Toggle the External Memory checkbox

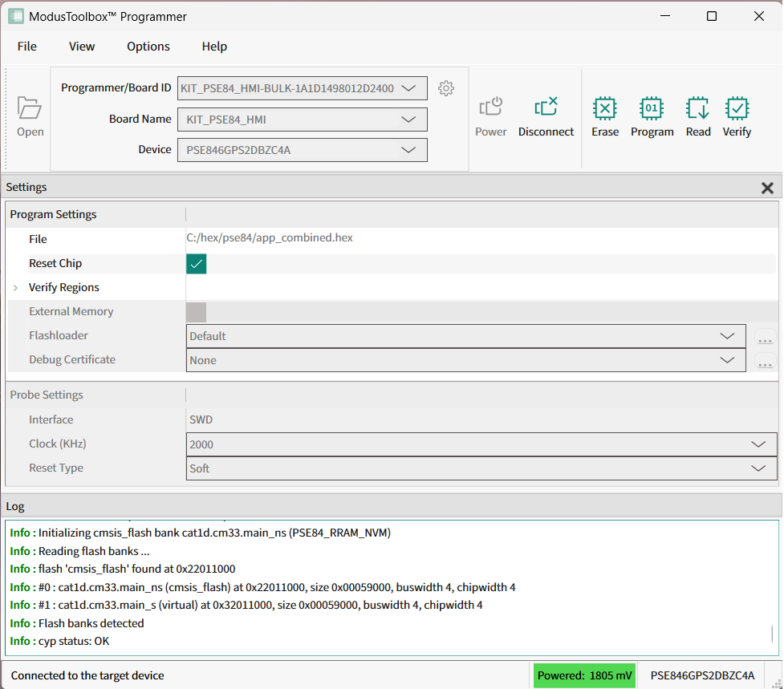click(196, 312)
